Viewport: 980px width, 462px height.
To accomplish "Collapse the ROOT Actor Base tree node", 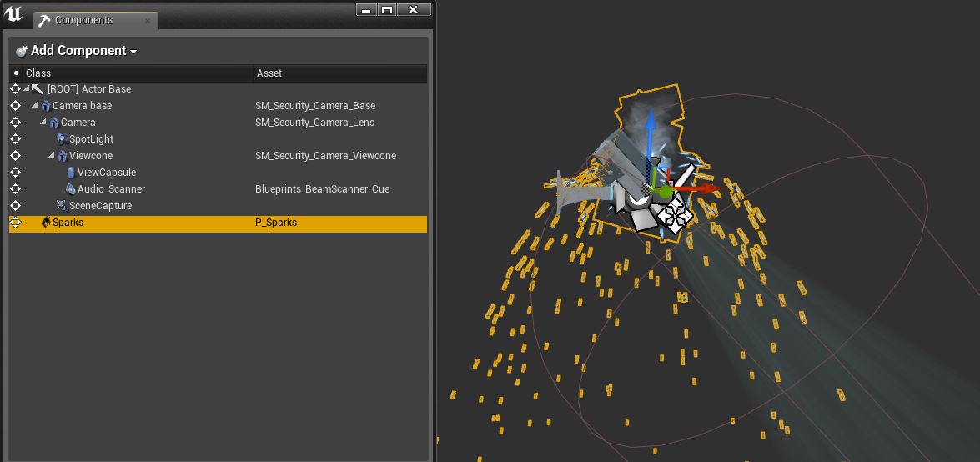I will (x=26, y=89).
